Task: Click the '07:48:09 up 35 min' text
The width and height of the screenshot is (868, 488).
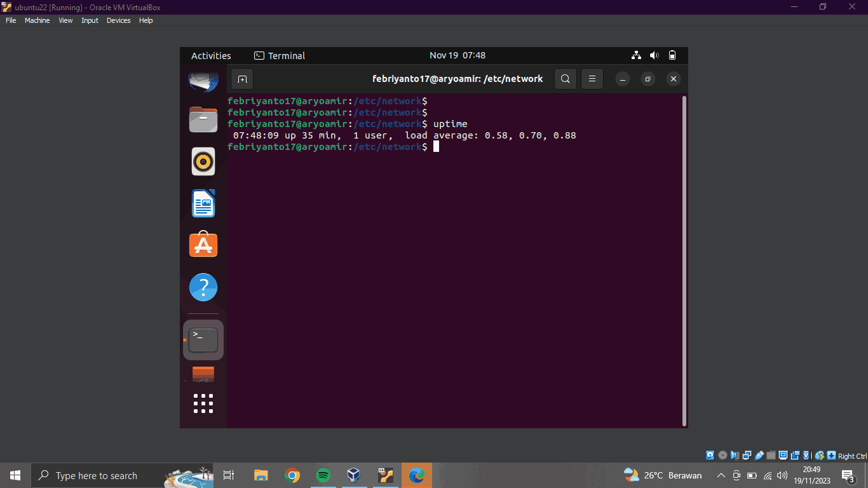Action: point(287,135)
